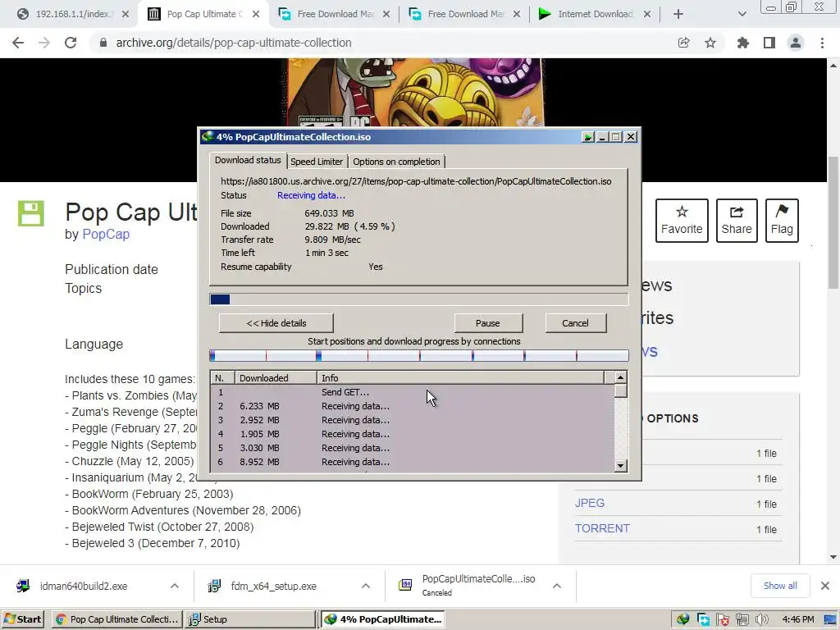
Task: Open the JPEG download option
Action: 589,503
